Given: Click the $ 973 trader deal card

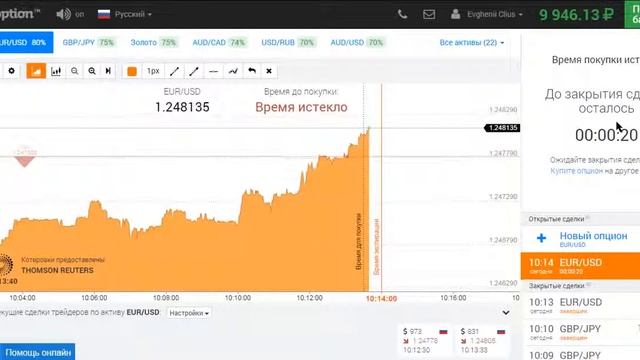Looking at the screenshot, I should coord(425,340).
